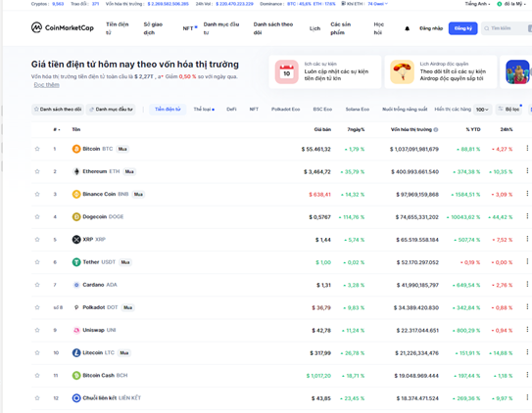The height and width of the screenshot is (413, 532).
Task: Click the CoinMarketCap logo
Action: pos(63,27)
